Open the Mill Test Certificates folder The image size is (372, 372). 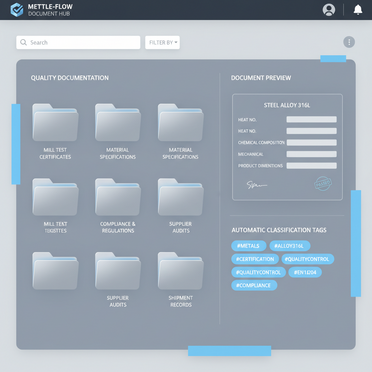tap(55, 122)
